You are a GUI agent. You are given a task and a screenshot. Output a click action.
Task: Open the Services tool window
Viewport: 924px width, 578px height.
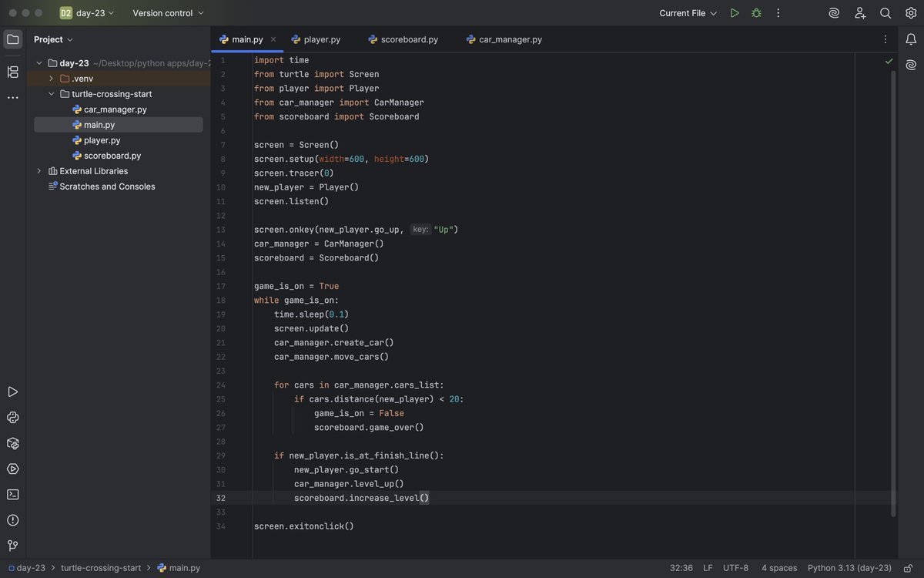pos(12,469)
